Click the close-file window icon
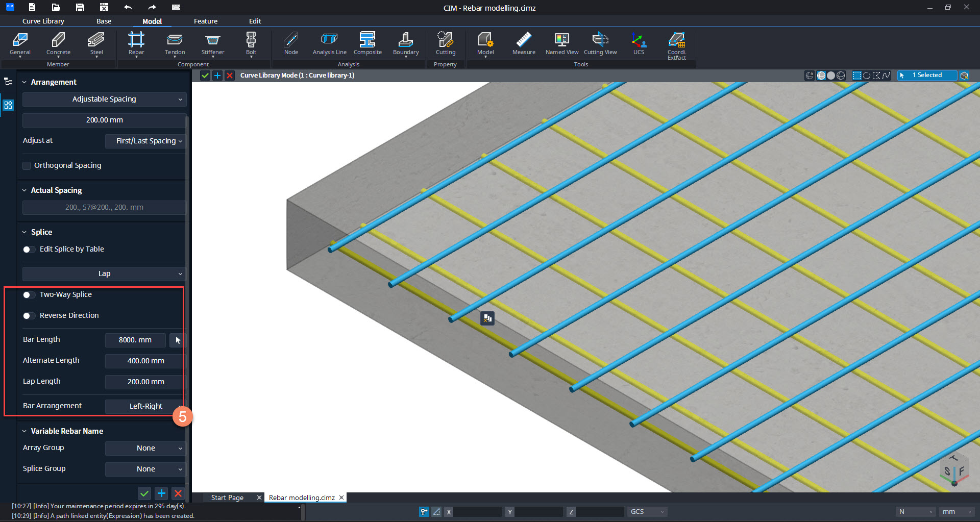Viewport: 980px width, 522px height. (104, 7)
